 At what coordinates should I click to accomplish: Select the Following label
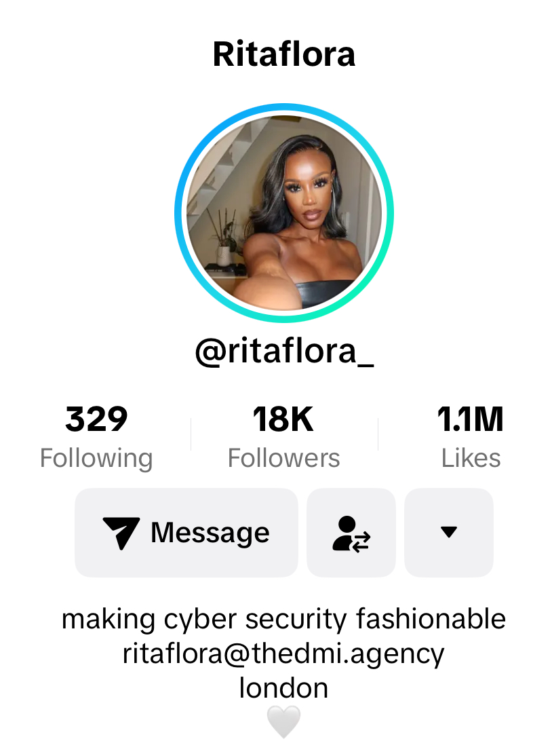[x=96, y=459]
